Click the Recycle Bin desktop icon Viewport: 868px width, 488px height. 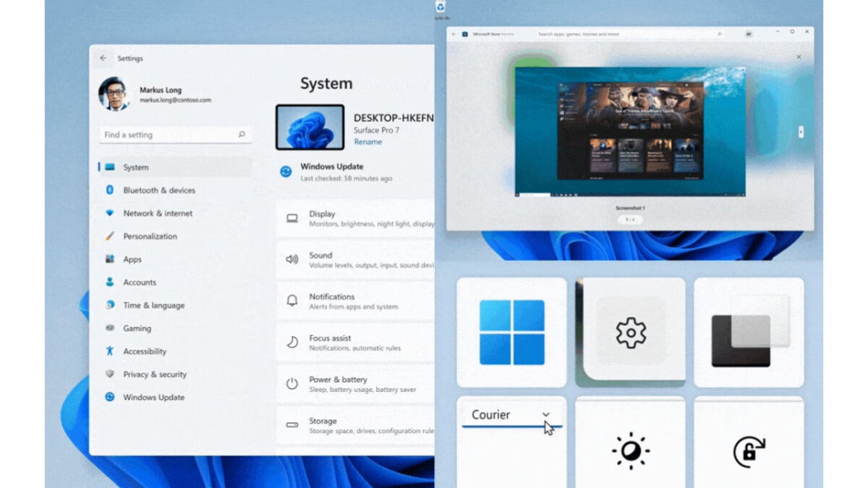coord(441,7)
